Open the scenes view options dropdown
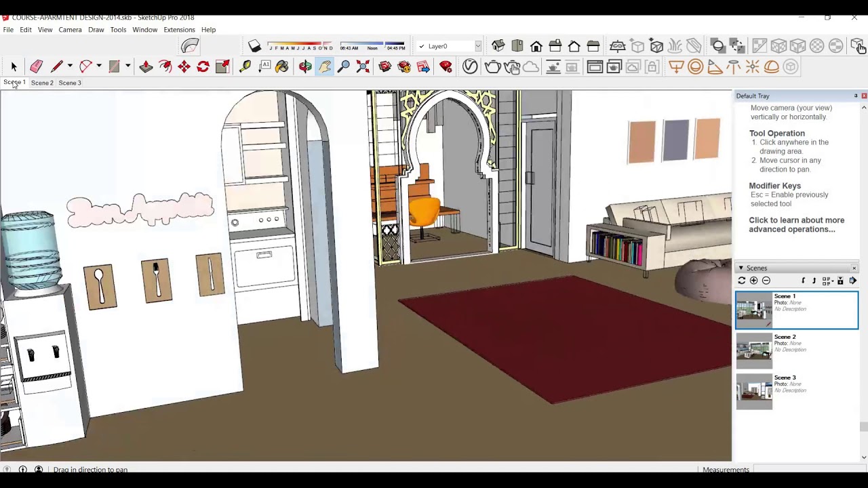868x488 pixels. pyautogui.click(x=827, y=281)
